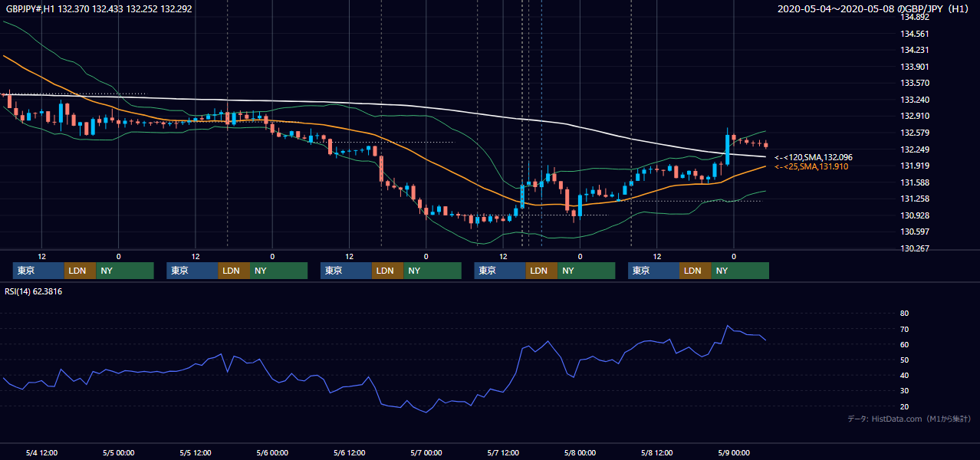Click price axis value 134.231
The height and width of the screenshot is (460, 980).
915,50
